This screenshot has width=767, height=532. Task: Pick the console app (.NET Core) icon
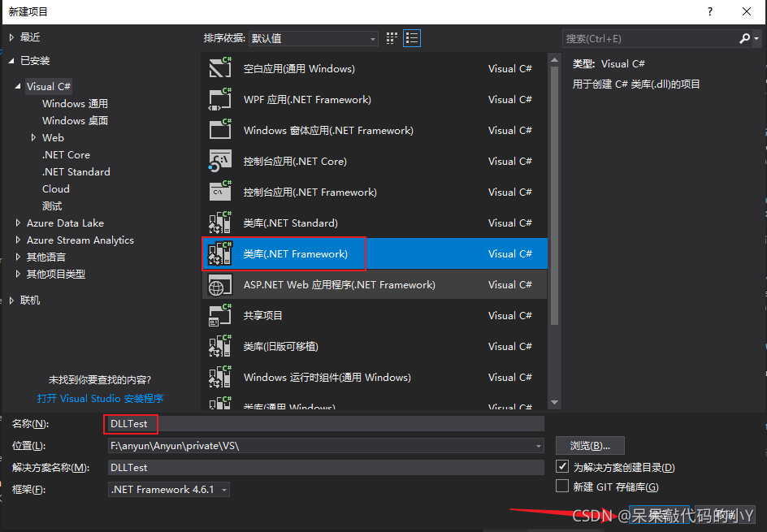point(220,161)
